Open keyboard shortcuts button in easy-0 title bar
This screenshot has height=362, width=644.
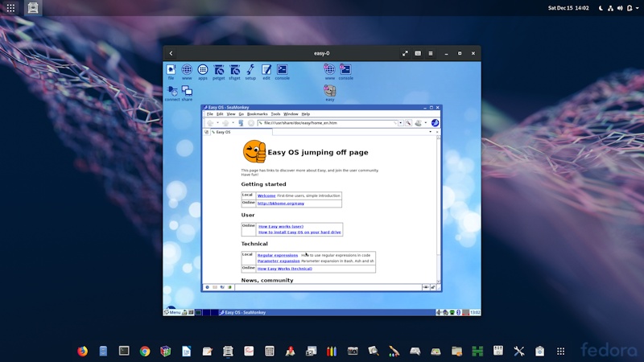pyautogui.click(x=418, y=53)
